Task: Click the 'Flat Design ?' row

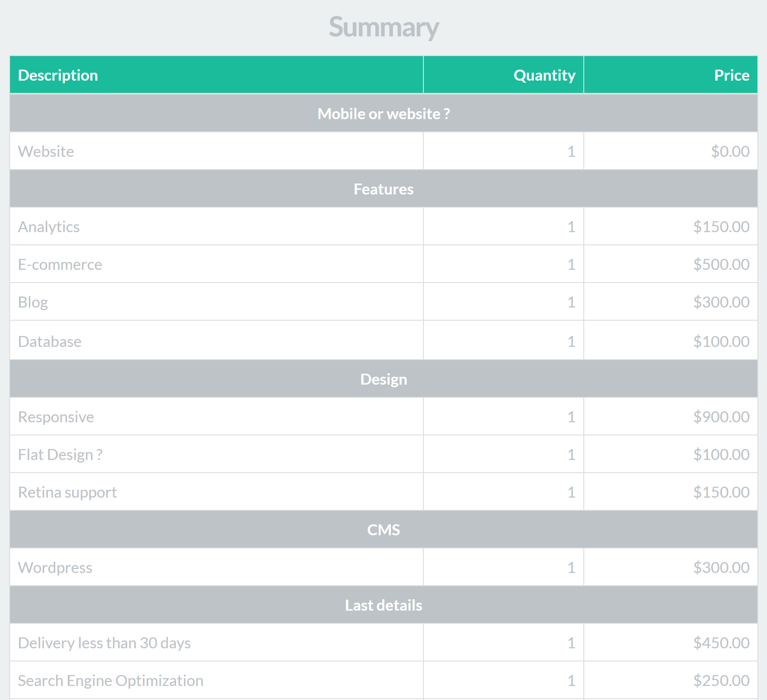Action: coord(60,454)
